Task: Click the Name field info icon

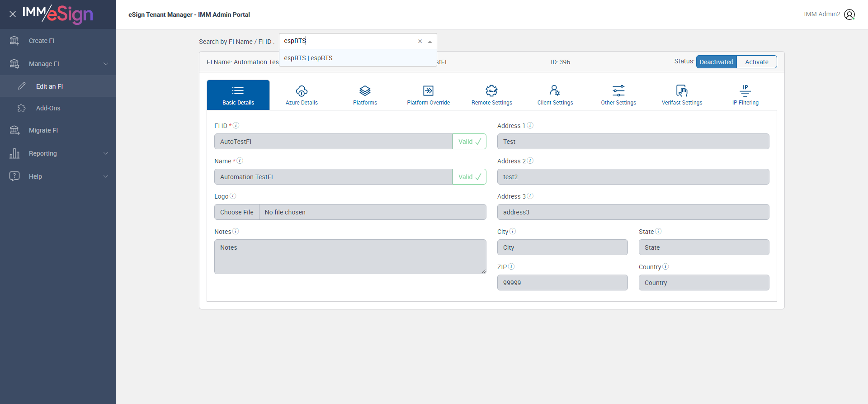Action: (x=240, y=161)
